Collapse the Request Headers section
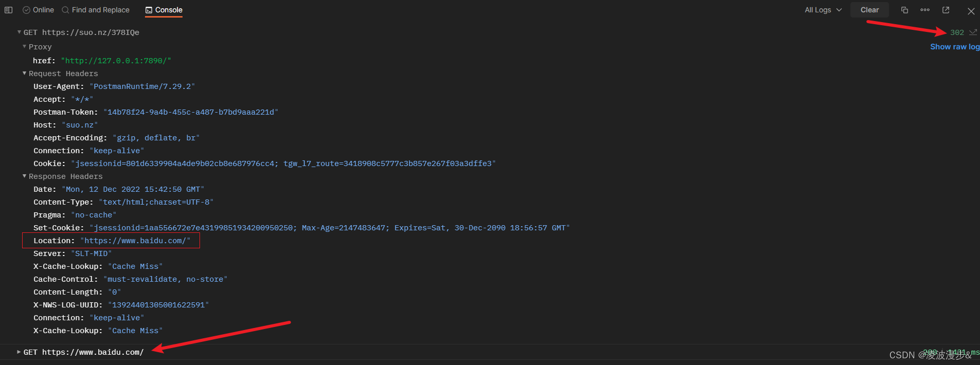Viewport: 980px width, 365px height. tap(24, 73)
